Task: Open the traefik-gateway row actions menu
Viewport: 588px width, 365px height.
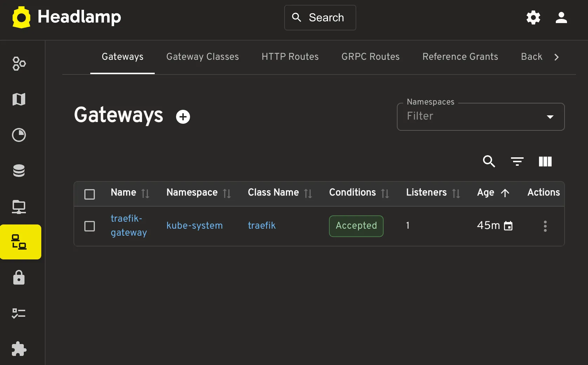Action: [x=545, y=226]
